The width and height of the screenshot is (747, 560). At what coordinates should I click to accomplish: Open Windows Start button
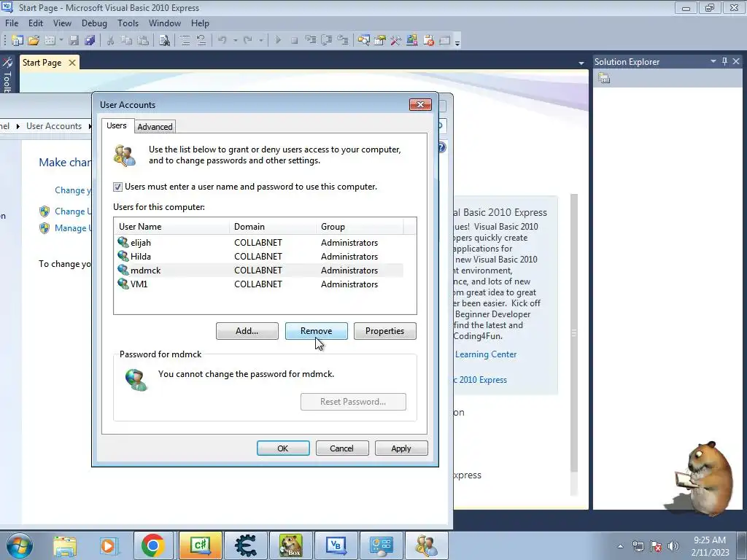click(x=20, y=545)
